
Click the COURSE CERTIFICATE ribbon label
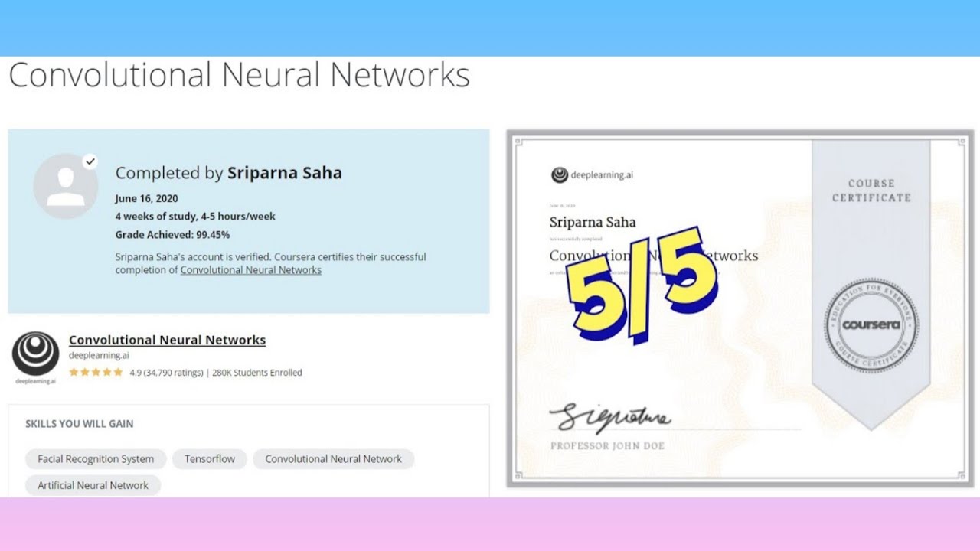871,191
